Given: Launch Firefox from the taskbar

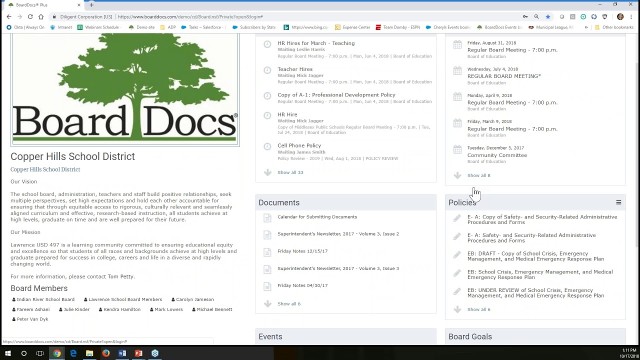Looking at the screenshot, I should [x=106, y=353].
